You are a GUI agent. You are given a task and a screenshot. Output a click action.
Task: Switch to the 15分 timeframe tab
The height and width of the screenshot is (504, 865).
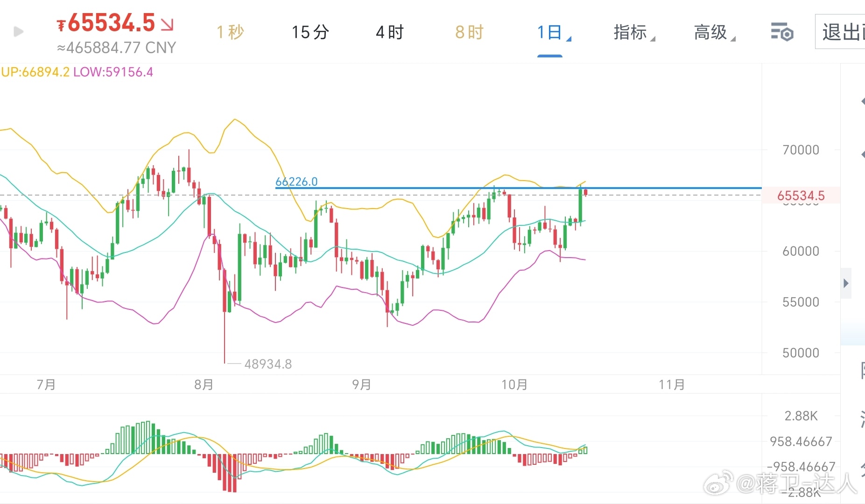[x=310, y=32]
